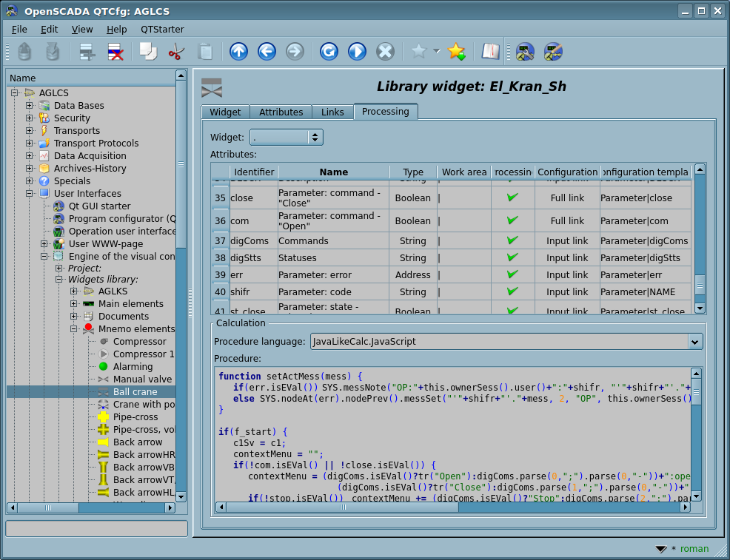730x560 pixels.
Task: Toggle processing checkmark for the digComs attribute
Action: (x=512, y=241)
